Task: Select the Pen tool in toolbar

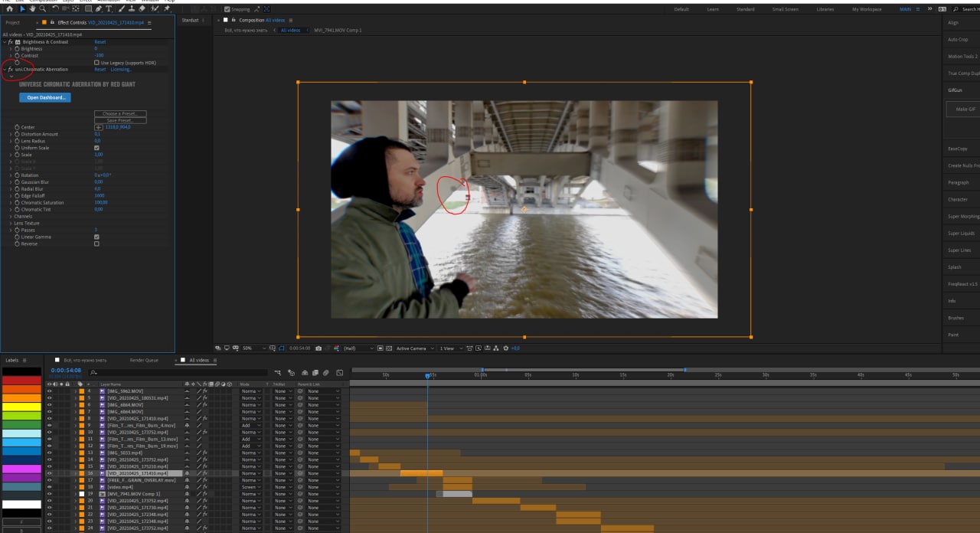Action: [98, 8]
